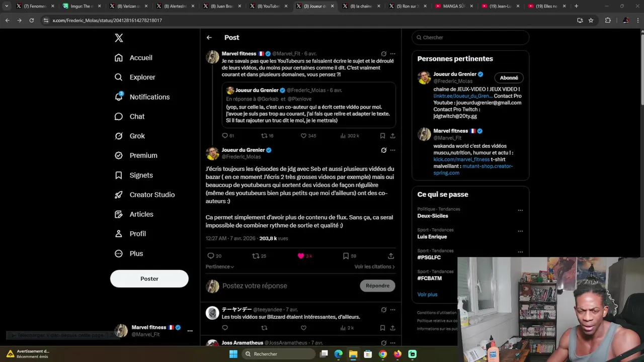Click the X logo in sidebar

pos(119,38)
